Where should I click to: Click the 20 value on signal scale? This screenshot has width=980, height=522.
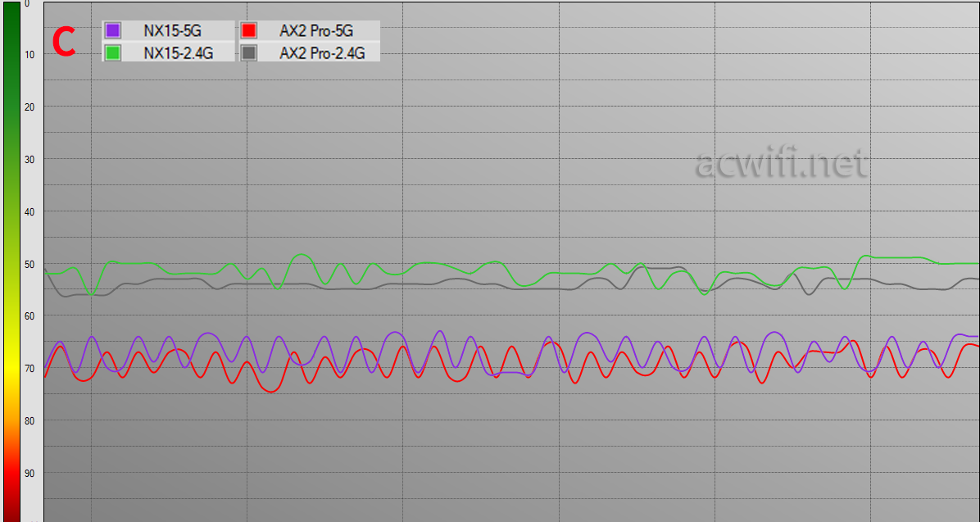tap(29, 107)
